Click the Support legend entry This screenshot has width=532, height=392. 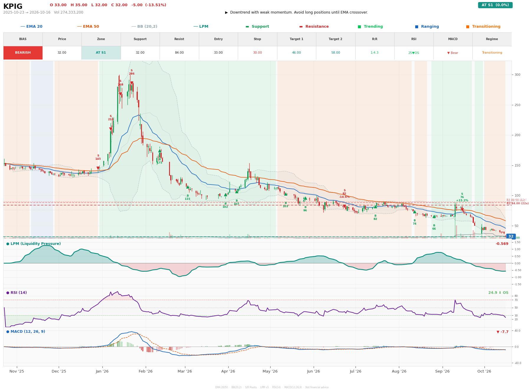257,27
